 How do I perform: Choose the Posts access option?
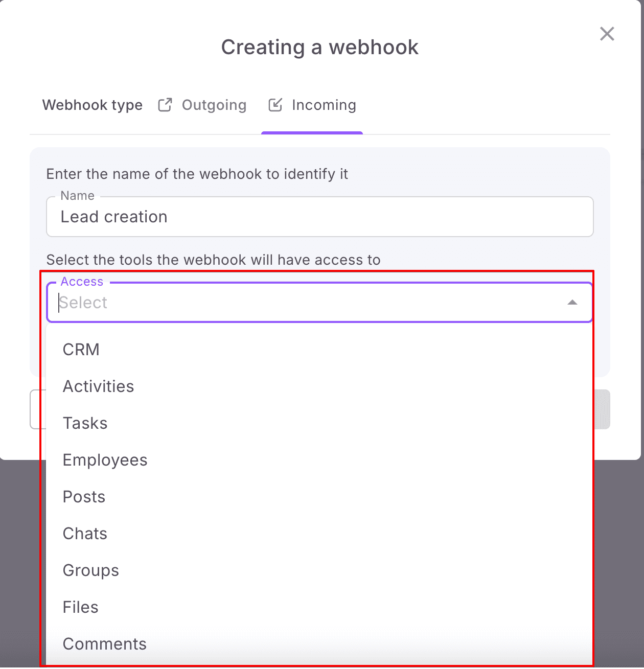pyautogui.click(x=84, y=497)
